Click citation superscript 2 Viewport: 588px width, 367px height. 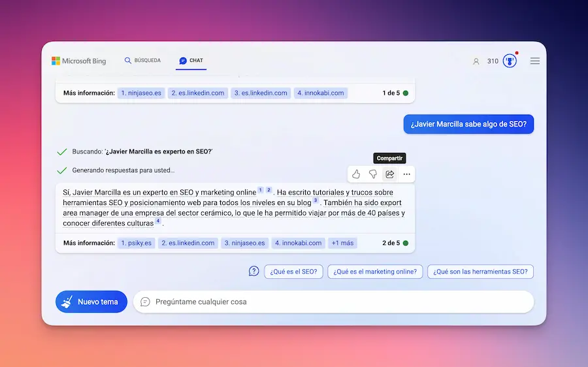click(x=269, y=190)
